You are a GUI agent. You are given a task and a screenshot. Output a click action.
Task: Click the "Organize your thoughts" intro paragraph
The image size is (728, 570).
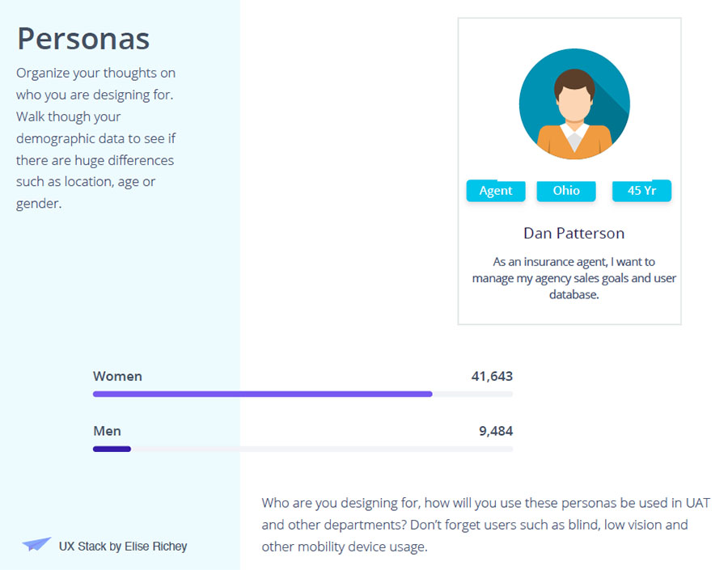[96, 137]
